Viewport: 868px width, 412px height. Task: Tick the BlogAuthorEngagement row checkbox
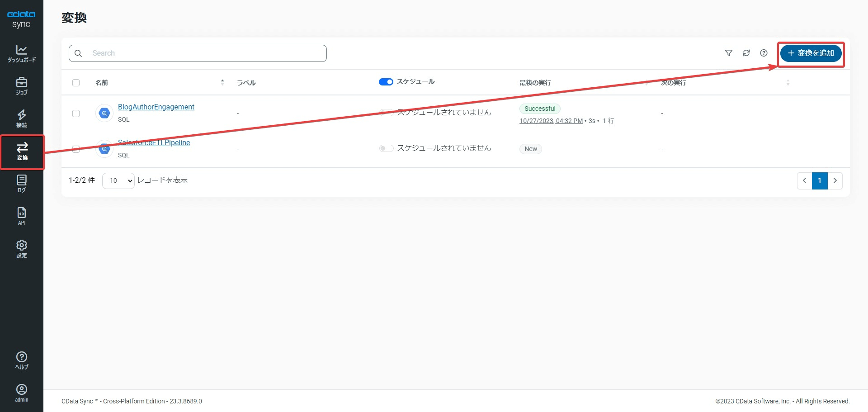pos(76,113)
